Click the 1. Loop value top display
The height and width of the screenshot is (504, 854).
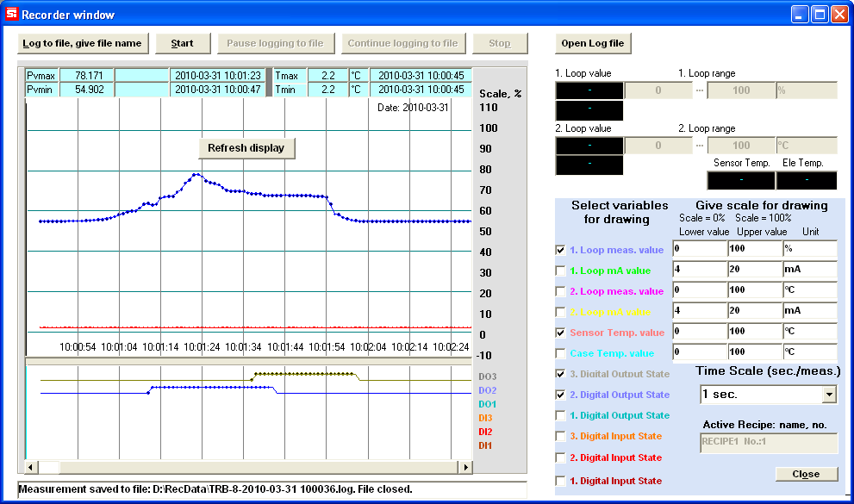(589, 90)
